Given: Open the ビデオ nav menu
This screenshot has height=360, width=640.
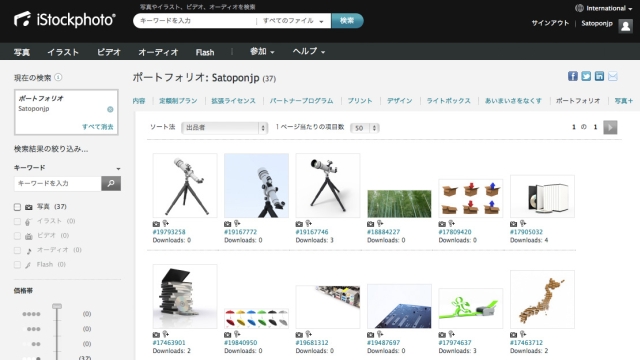Looking at the screenshot, I should [109, 52].
